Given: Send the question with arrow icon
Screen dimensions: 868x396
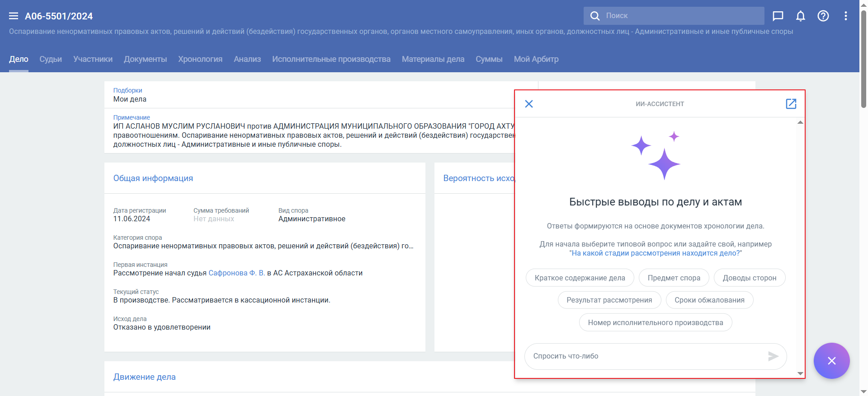Looking at the screenshot, I should pyautogui.click(x=773, y=356).
